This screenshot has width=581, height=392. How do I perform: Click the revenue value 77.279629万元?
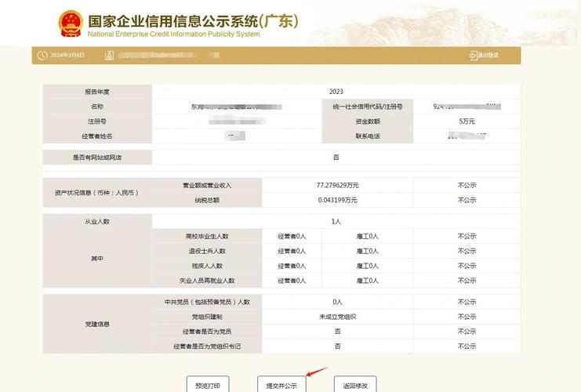338,185
